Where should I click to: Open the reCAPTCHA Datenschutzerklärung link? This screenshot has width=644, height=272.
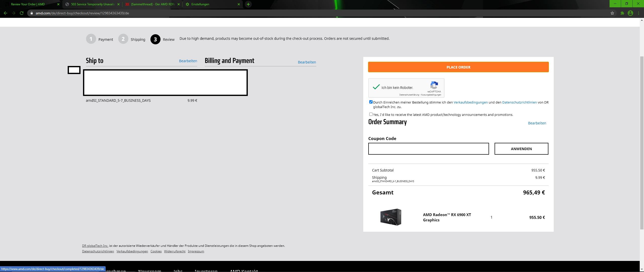[409, 95]
